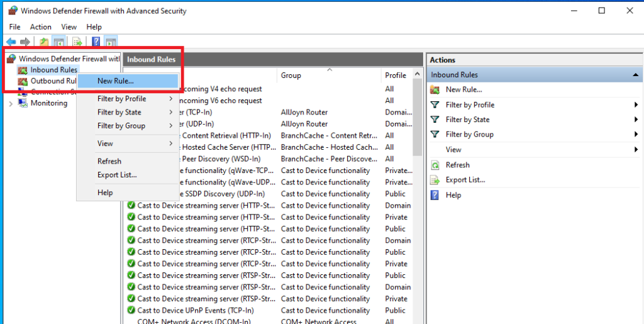Click AllJoyn Router group in UDP-In row
This screenshot has width=644, height=324.
point(304,123)
